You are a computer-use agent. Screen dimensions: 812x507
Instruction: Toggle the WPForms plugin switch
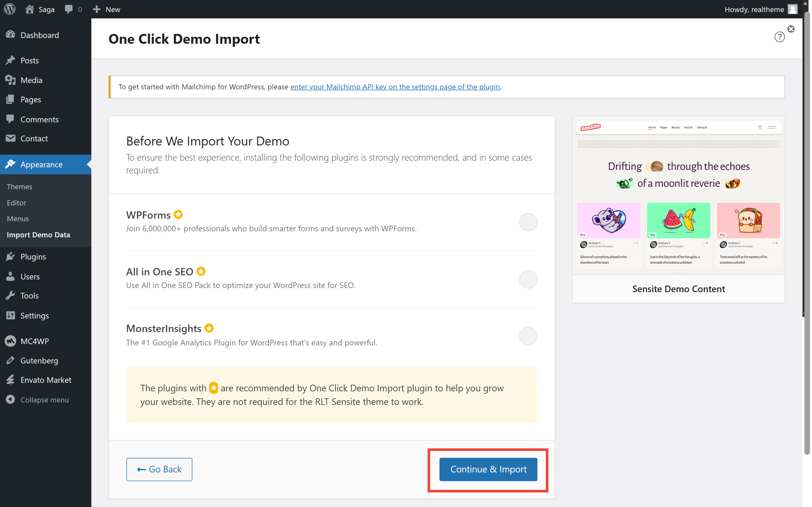(x=528, y=222)
